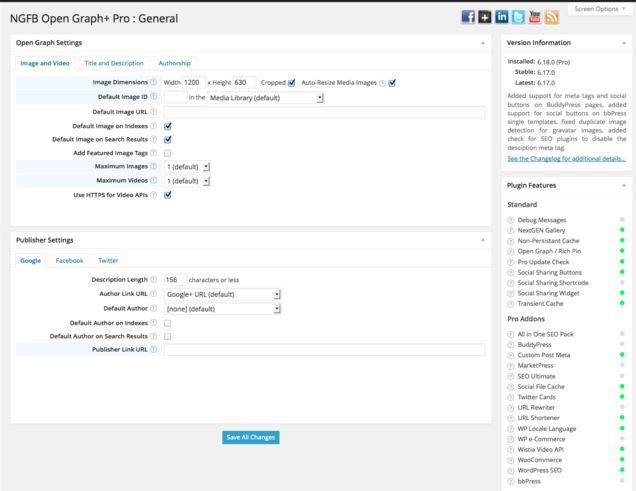Viewport: 636px width, 491px height.
Task: Show help for Add Featured Image Tags
Action: (x=153, y=153)
